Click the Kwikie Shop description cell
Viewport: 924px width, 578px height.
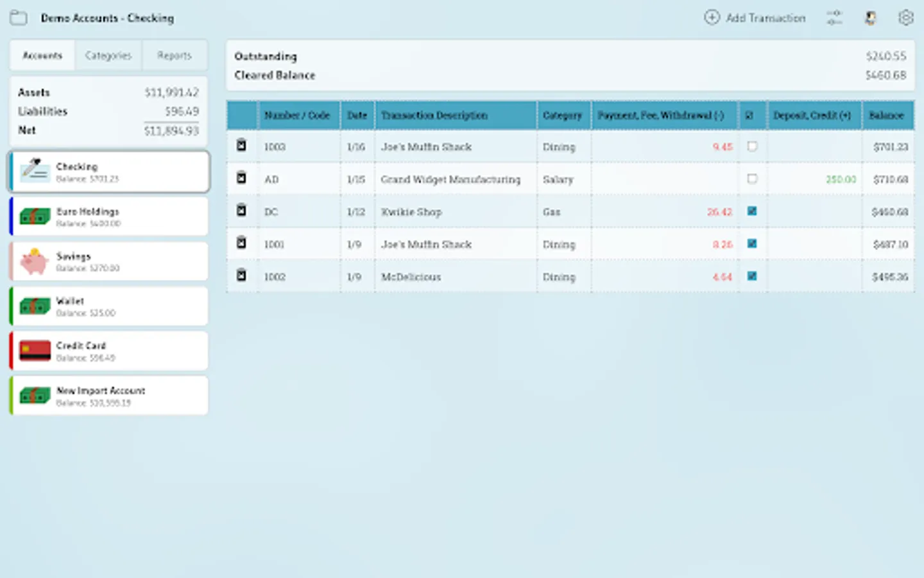point(456,212)
